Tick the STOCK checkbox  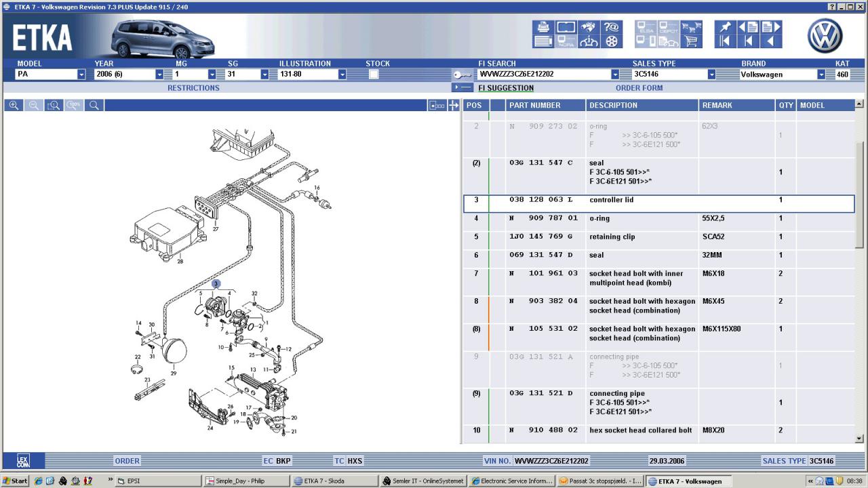point(374,75)
